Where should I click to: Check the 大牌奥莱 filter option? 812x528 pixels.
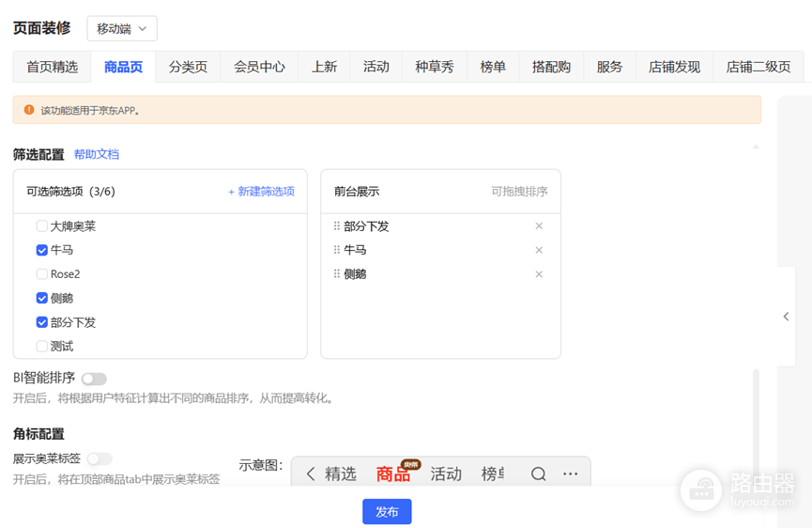click(42, 225)
